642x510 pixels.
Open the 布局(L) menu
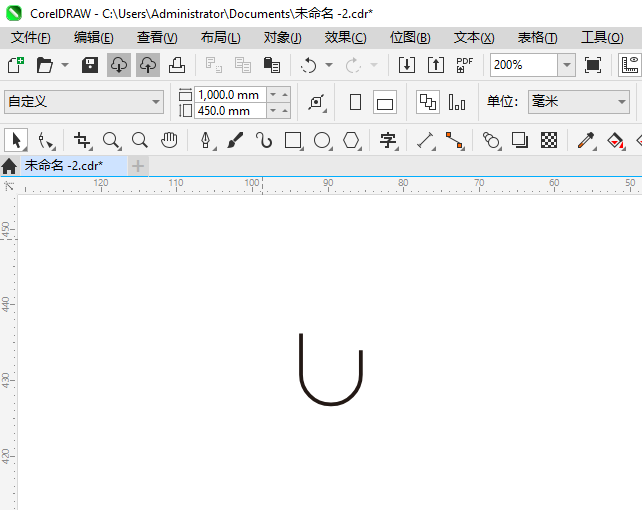221,38
